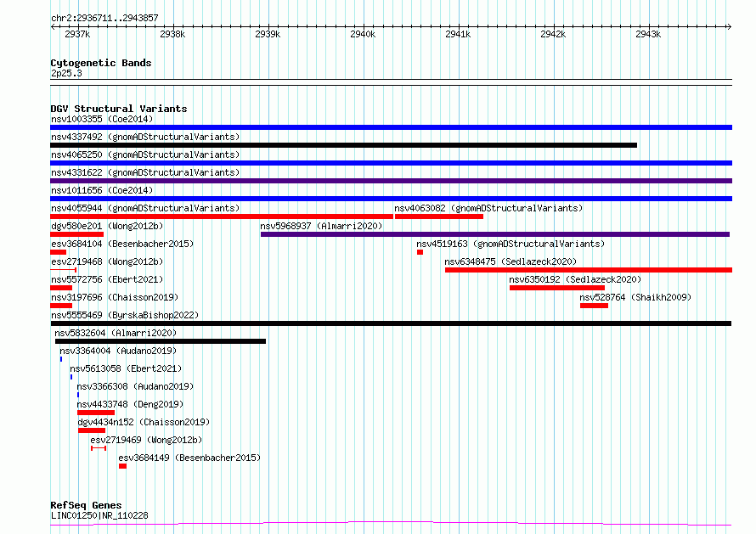
Task: Click the Cytogenetic Bands track title
Action: pyautogui.click(x=101, y=63)
